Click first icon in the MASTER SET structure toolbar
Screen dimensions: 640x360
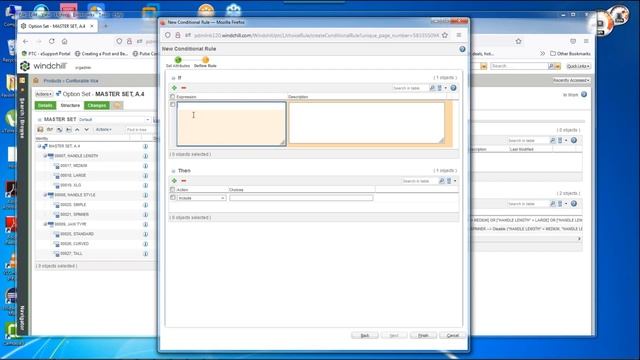coord(40,129)
